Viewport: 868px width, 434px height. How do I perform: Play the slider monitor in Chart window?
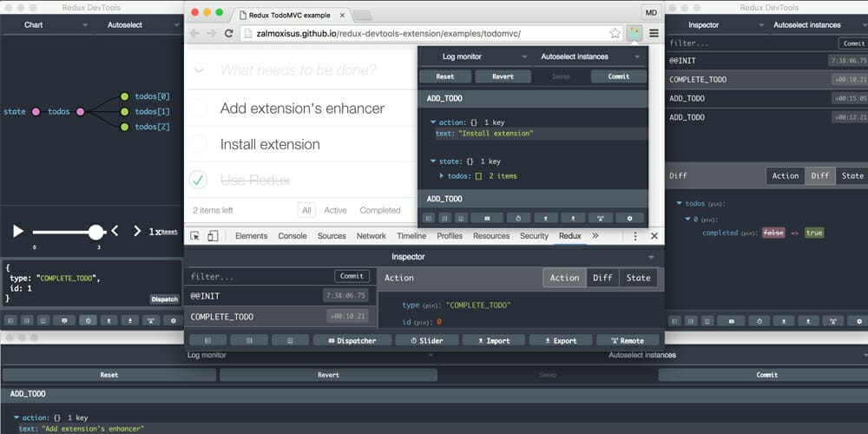18,232
